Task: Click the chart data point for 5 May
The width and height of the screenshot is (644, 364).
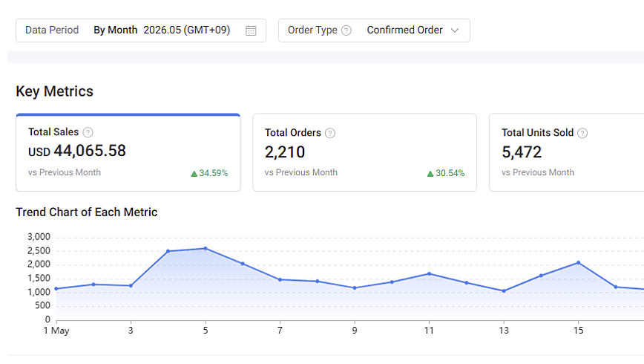Action: point(206,248)
